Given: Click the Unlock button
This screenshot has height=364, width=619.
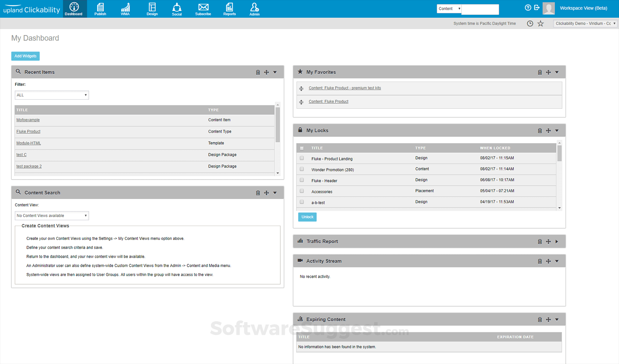Looking at the screenshot, I should [x=307, y=217].
